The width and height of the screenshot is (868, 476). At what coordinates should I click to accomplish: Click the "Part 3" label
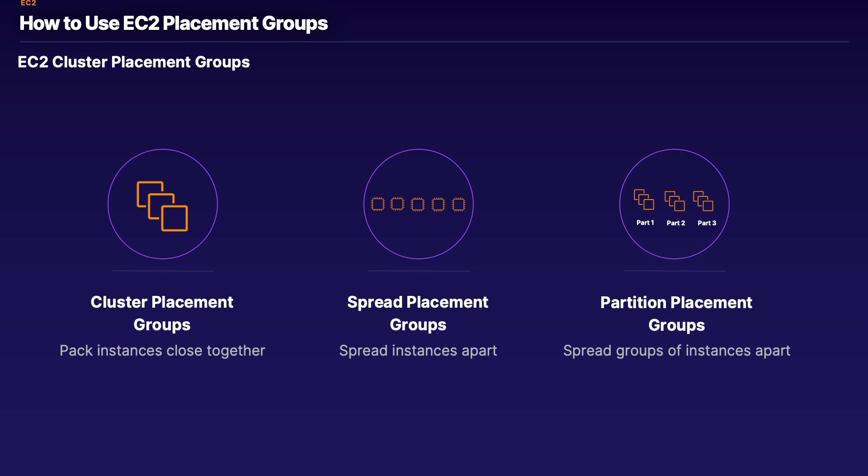(x=707, y=223)
